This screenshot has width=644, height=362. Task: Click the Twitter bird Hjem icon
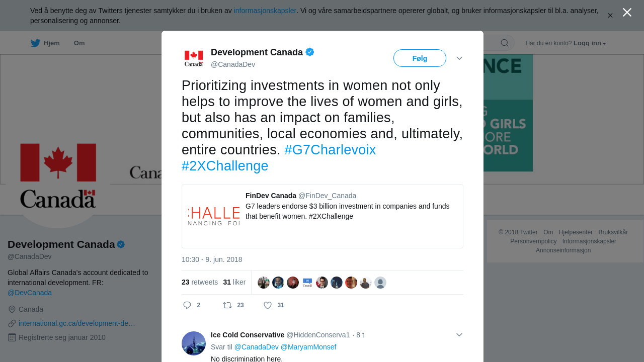35,43
